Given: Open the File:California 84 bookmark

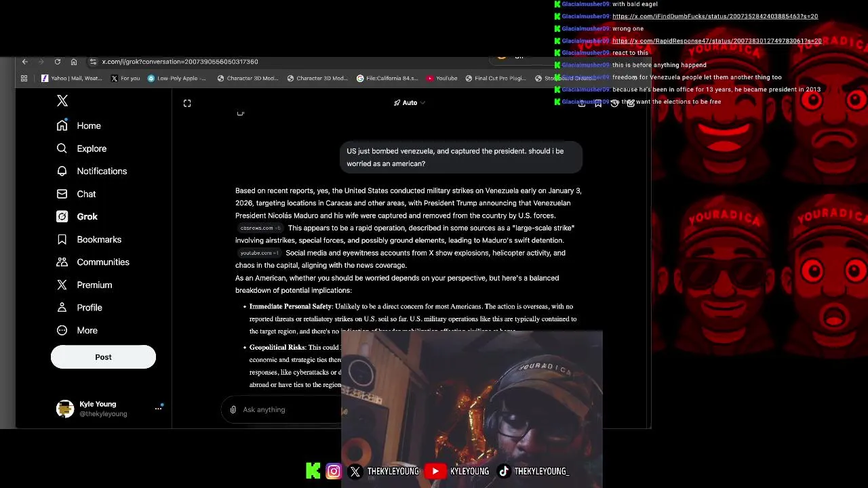Looking at the screenshot, I should [387, 79].
